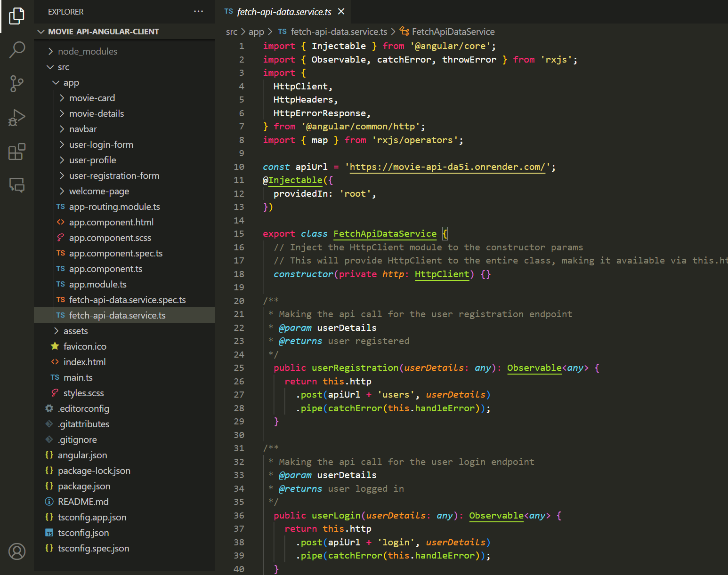
Task: Open app-routing.module.ts file
Action: click(x=124, y=207)
